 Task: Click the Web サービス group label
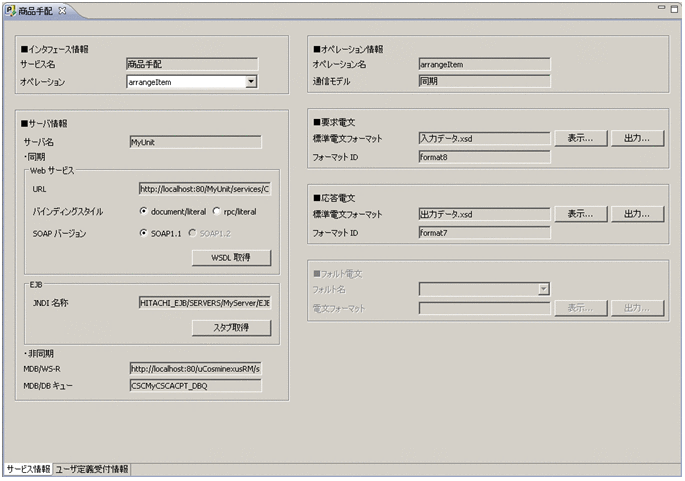(x=52, y=170)
